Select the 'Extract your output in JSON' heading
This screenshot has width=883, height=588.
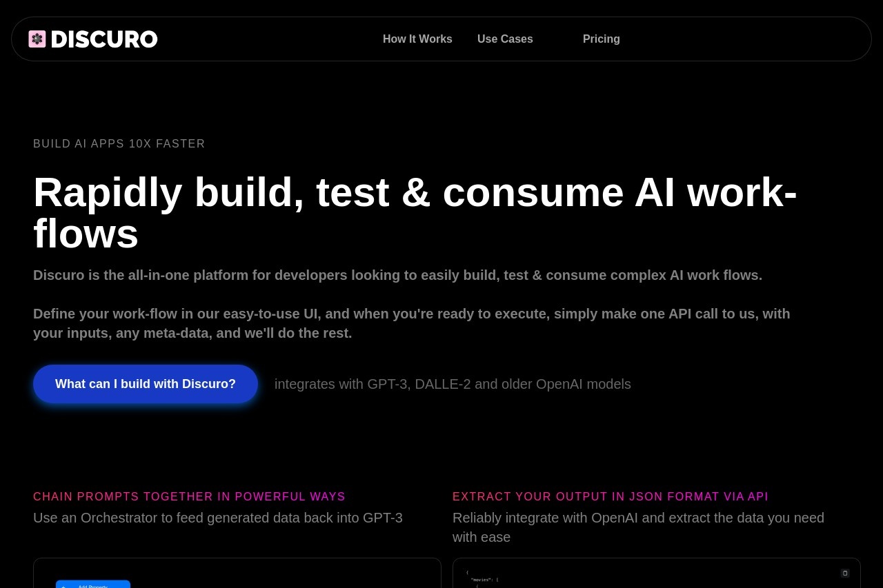tap(611, 497)
